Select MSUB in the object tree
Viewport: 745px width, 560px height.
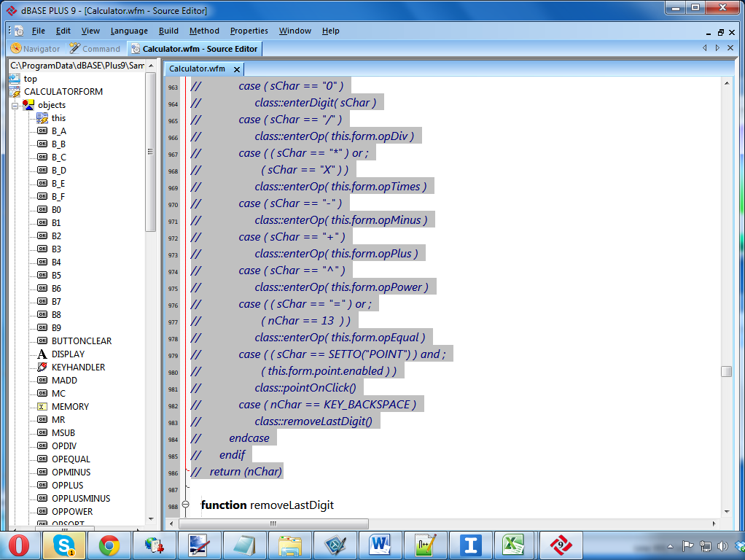63,433
